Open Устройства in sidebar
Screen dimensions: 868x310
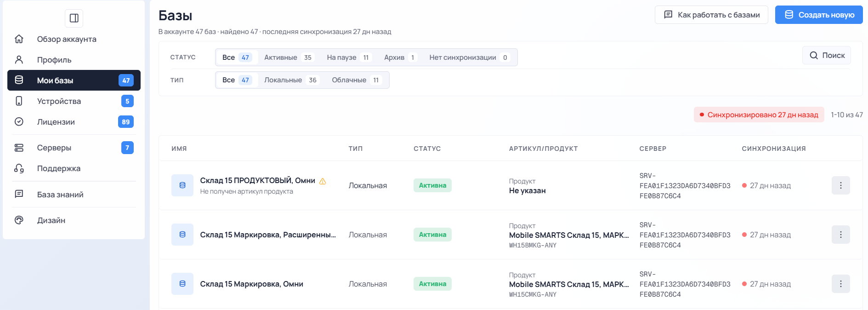coord(74,101)
